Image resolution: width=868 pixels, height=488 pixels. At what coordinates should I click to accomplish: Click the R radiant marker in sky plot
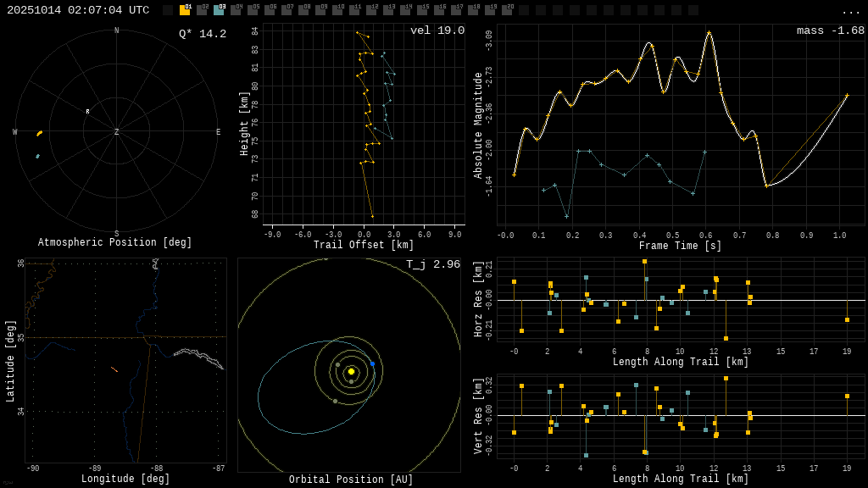click(x=87, y=112)
